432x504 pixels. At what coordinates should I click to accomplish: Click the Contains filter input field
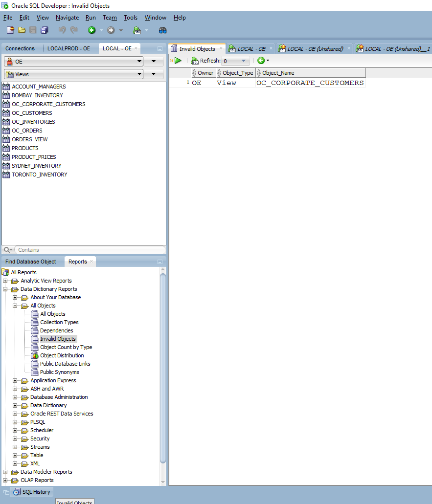(90, 250)
